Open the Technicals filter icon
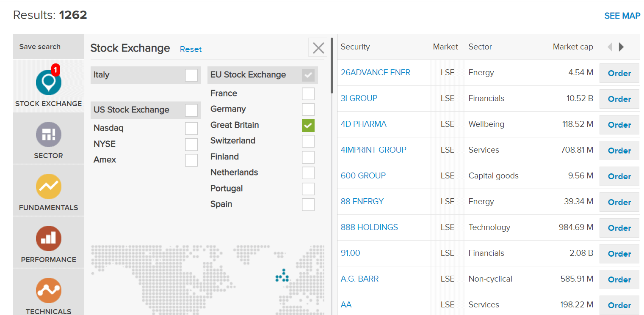Image resolution: width=644 pixels, height=315 pixels. pyautogui.click(x=49, y=290)
